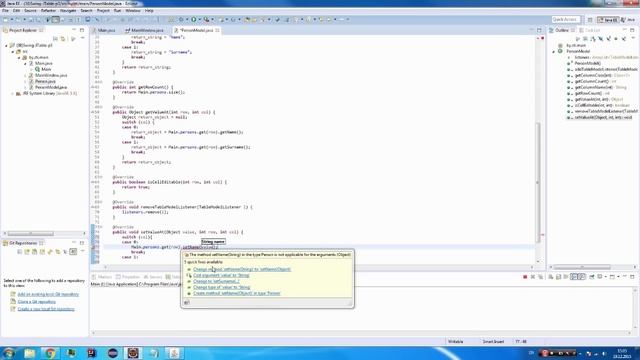
Task: Open the Project Explorer view menu arrow
Action: [82, 39]
